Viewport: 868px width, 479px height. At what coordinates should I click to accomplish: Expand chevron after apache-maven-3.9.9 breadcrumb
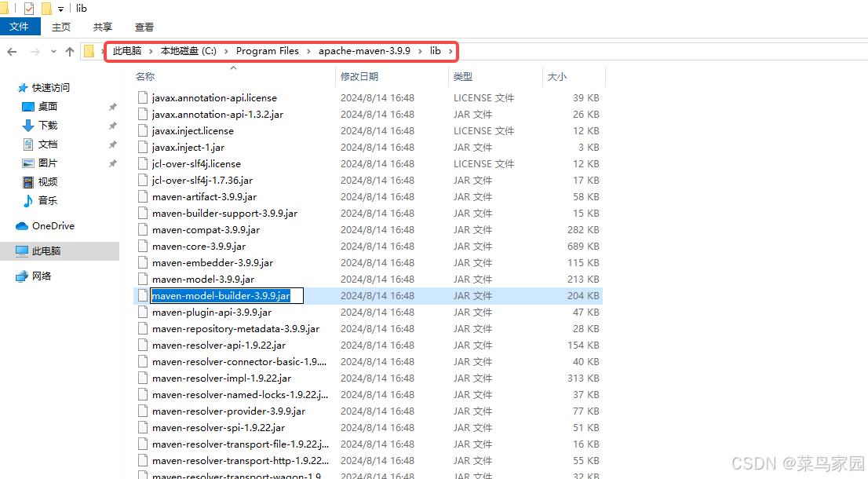pos(420,52)
